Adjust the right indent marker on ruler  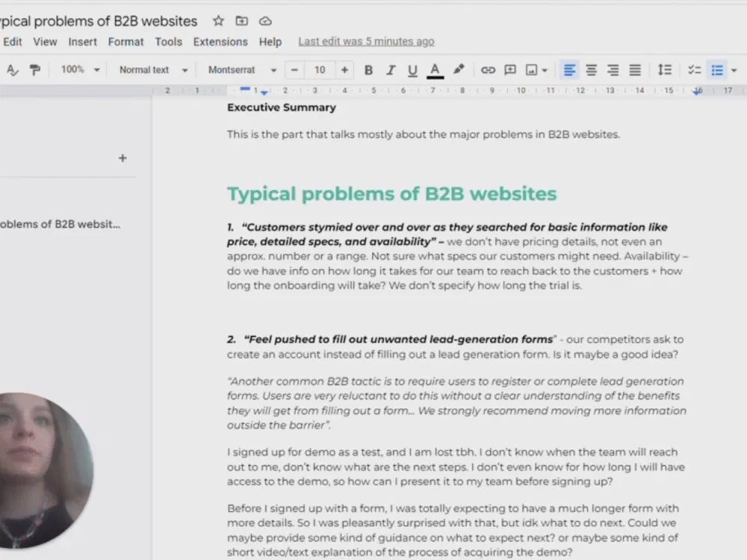pyautogui.click(x=698, y=91)
